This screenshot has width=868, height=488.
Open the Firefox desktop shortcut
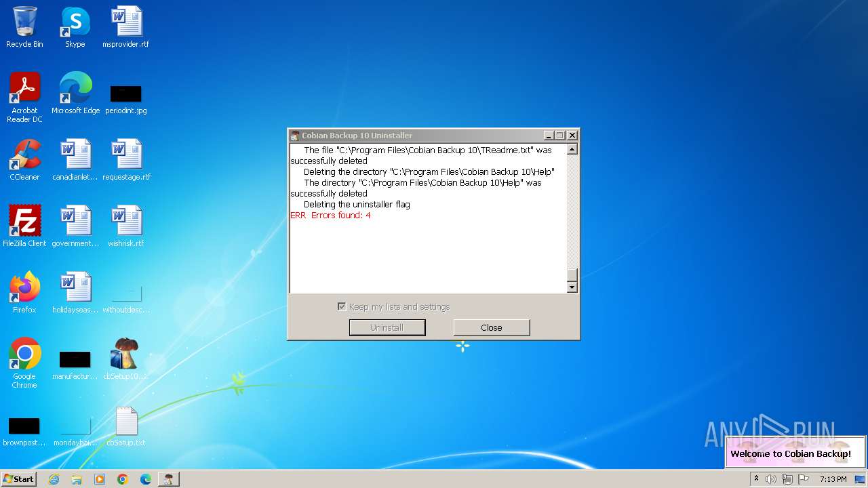tap(24, 293)
